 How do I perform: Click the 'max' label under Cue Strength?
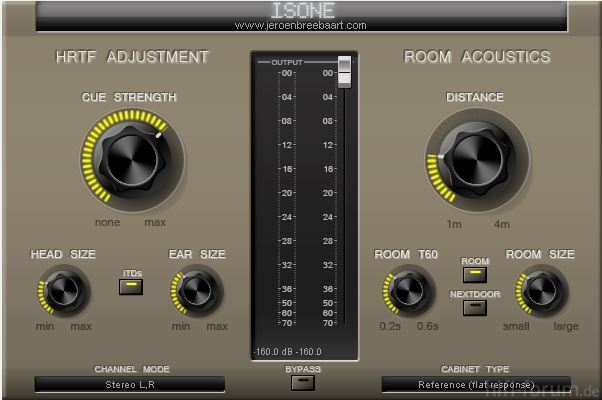pyautogui.click(x=155, y=222)
